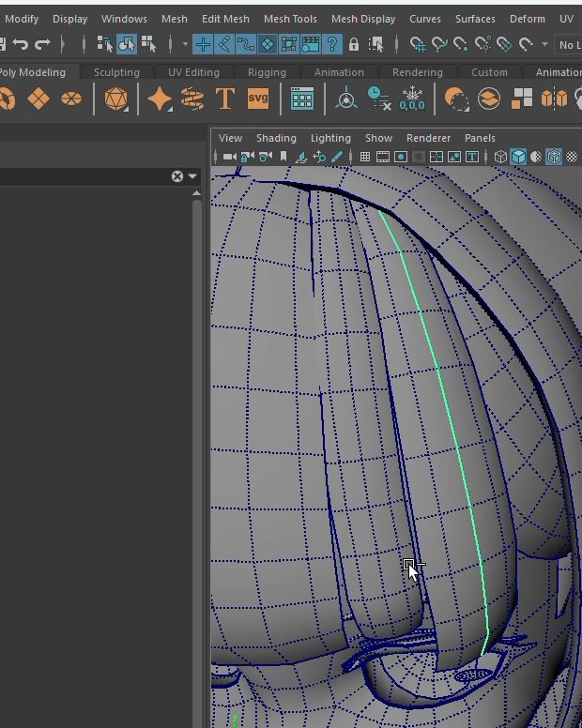Select the Platonic solid shelf icon
Viewport: 582px width, 728px height.
pyautogui.click(x=116, y=99)
